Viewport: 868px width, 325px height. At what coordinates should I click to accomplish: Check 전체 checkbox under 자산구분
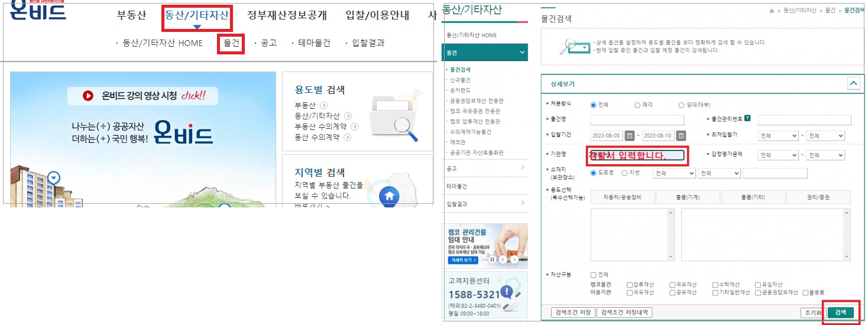(594, 275)
